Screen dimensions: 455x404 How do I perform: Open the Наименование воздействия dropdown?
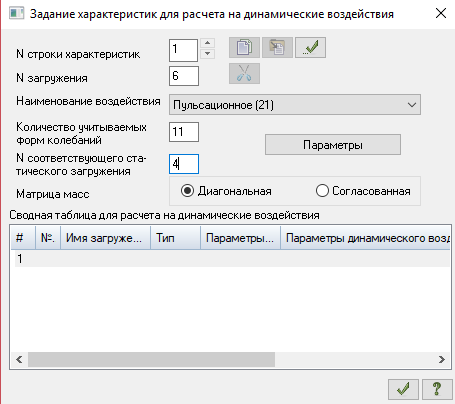tap(295, 105)
